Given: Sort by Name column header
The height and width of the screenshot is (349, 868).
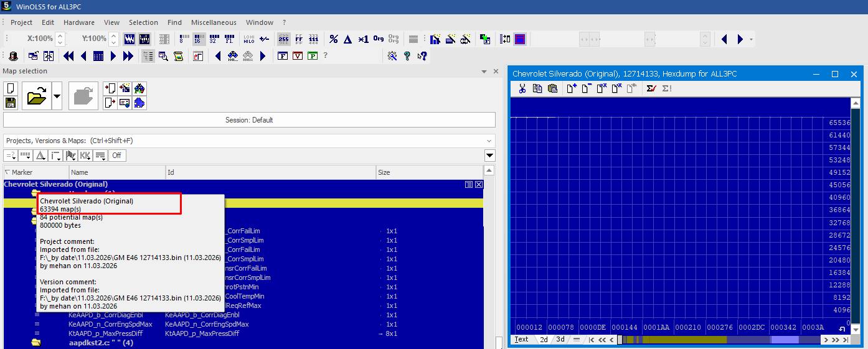Looking at the screenshot, I should 117,172.
